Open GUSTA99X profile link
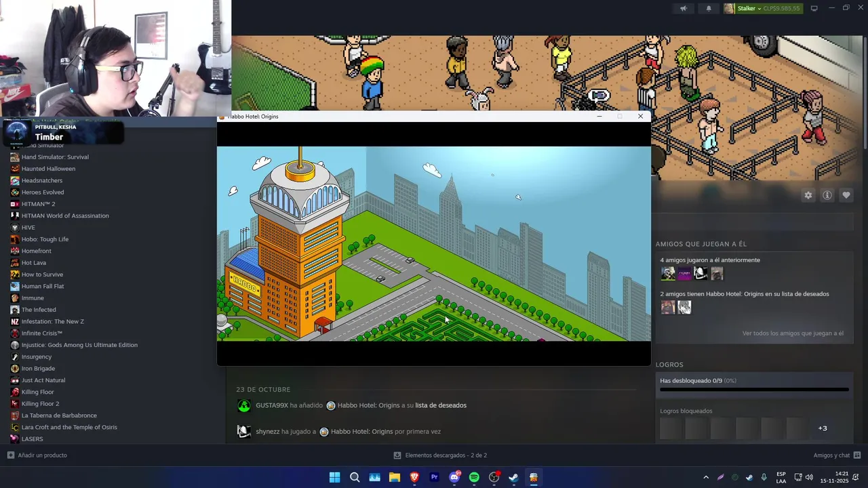The image size is (868, 488). [271, 405]
